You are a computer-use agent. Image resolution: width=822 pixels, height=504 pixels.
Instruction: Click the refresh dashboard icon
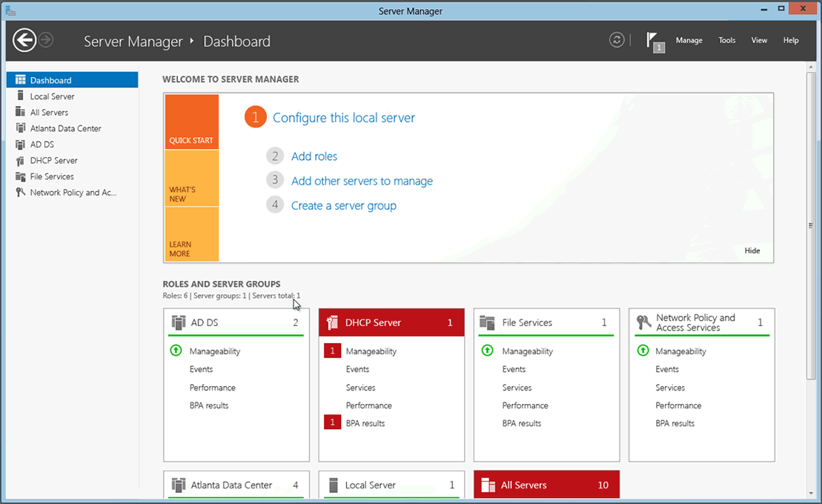pyautogui.click(x=617, y=40)
